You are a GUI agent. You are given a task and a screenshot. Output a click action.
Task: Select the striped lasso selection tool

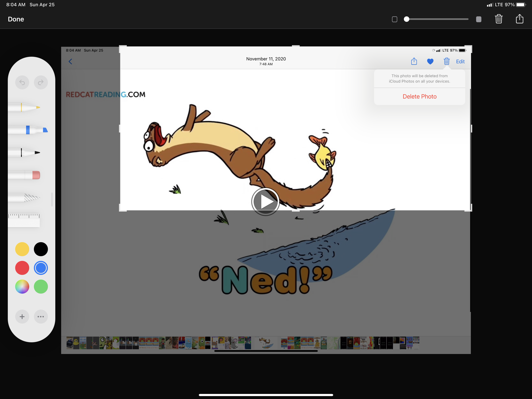(x=24, y=198)
